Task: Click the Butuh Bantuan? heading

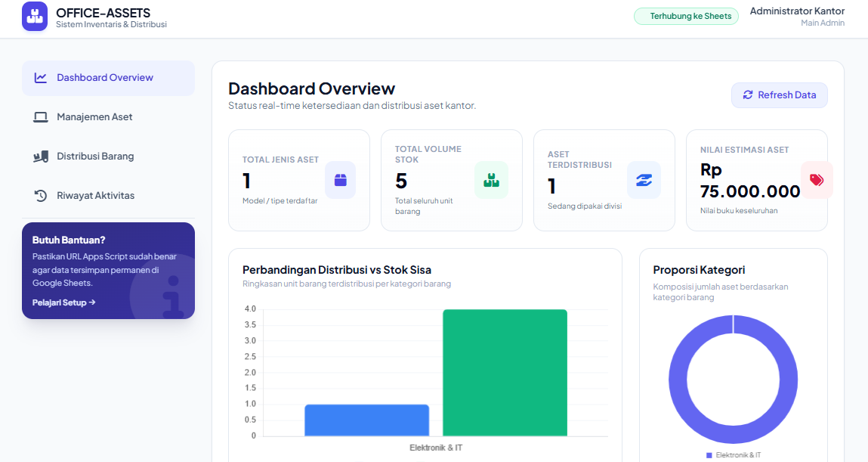Action: (x=69, y=240)
